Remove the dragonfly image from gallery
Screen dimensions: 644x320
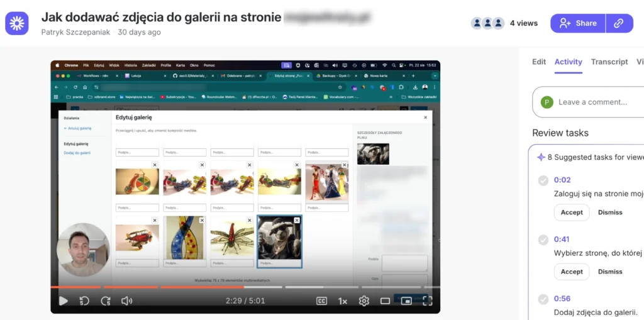point(249,220)
